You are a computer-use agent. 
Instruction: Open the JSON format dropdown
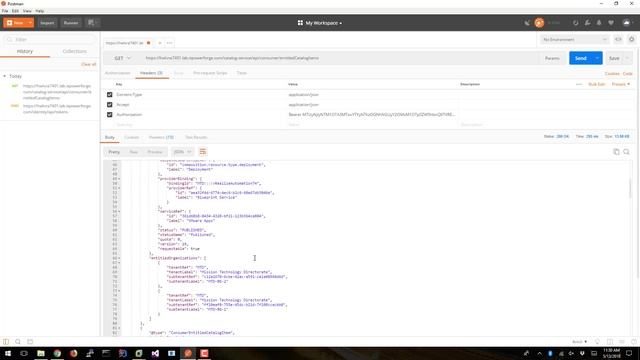pyautogui.click(x=182, y=152)
